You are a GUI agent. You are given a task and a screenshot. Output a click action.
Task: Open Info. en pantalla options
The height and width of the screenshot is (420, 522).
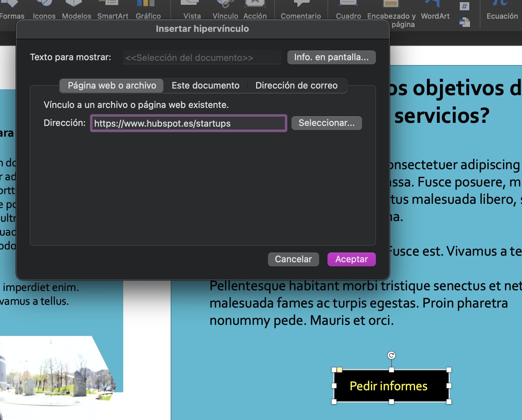pyautogui.click(x=331, y=57)
